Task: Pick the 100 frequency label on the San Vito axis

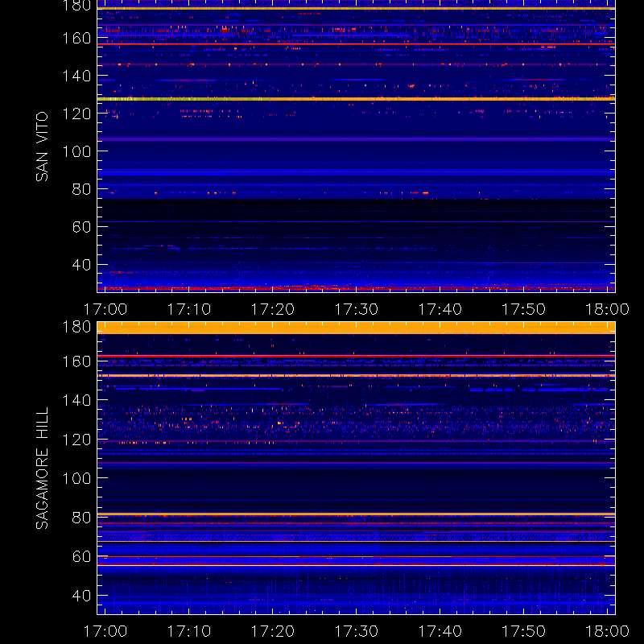Action: (x=76, y=151)
